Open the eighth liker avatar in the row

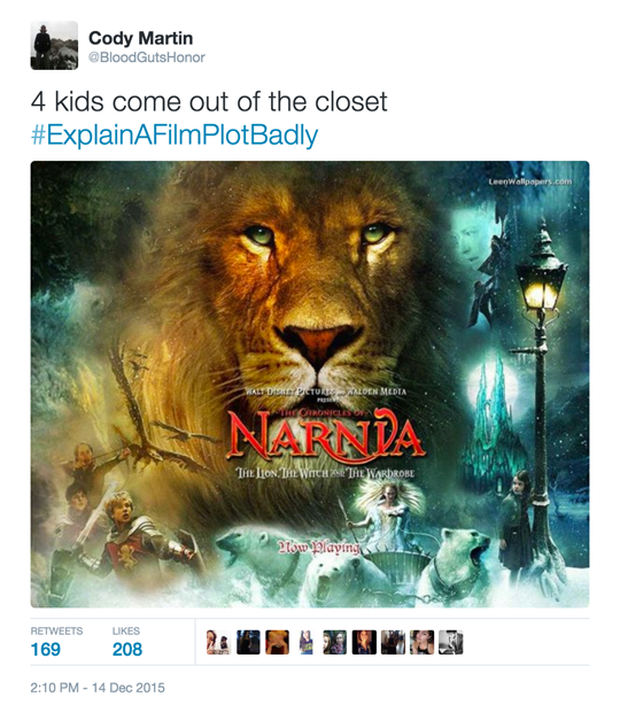(x=422, y=642)
